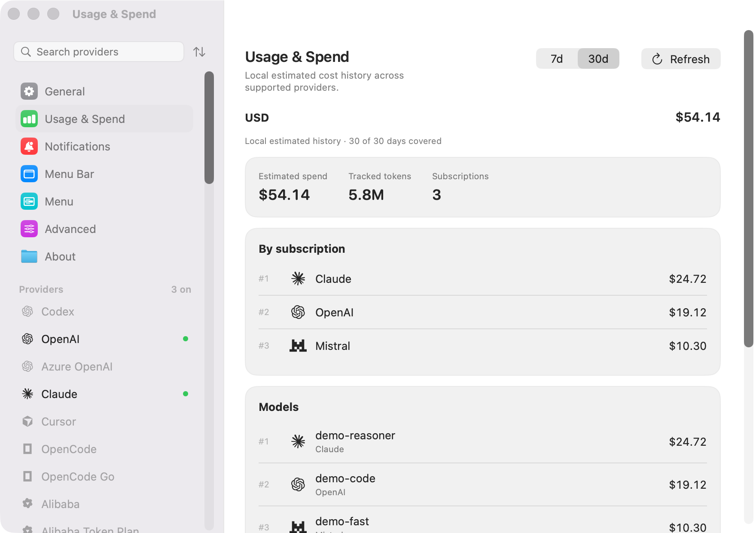Switch to the 7d time range
The height and width of the screenshot is (533, 756).
(557, 58)
